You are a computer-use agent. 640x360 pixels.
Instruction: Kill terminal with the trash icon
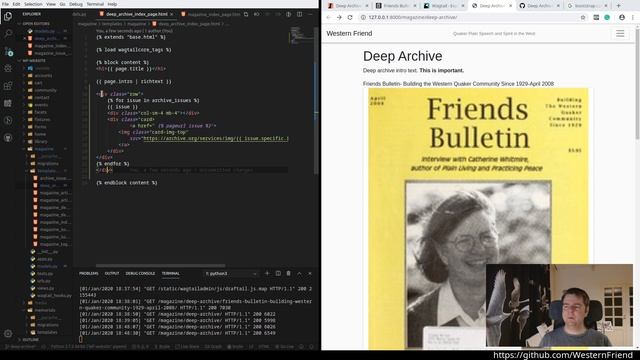click(x=289, y=273)
